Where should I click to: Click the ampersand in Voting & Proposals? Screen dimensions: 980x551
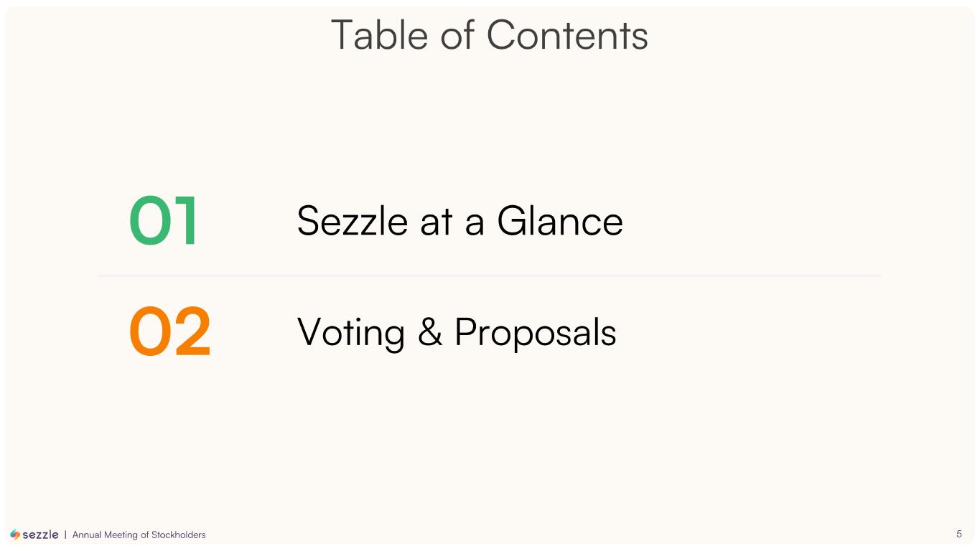tap(430, 333)
